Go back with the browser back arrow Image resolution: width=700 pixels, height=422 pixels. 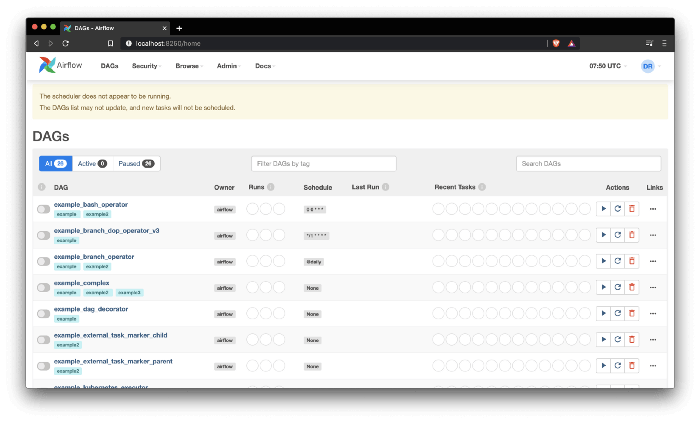coord(37,43)
